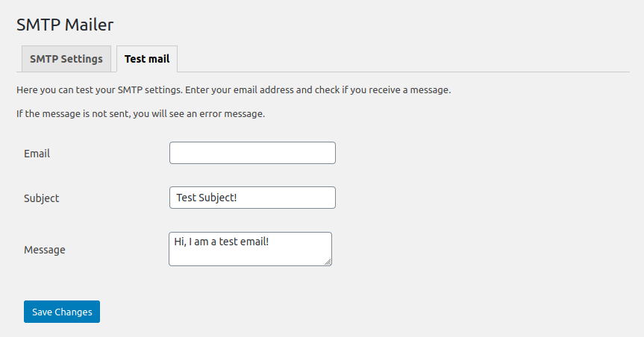The image size is (644, 337).
Task: Place cursor on 'Hi, I am a test email!' text
Action: 222,242
